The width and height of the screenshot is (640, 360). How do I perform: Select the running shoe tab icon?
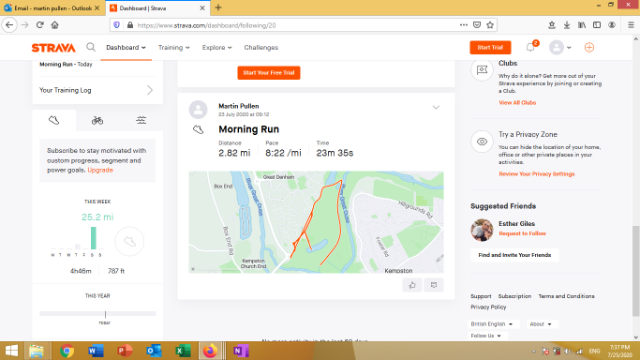tap(54, 120)
